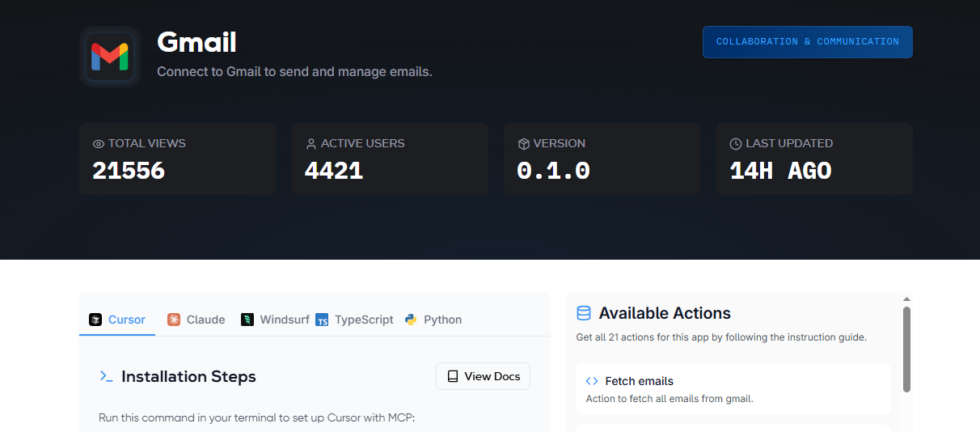Click the 21556 total views value

129,171
